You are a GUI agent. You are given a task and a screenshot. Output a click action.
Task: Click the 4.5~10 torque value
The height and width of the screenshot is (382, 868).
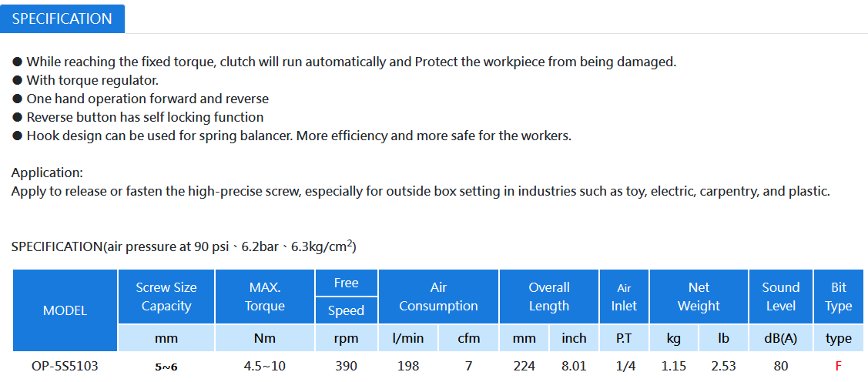coord(265,366)
